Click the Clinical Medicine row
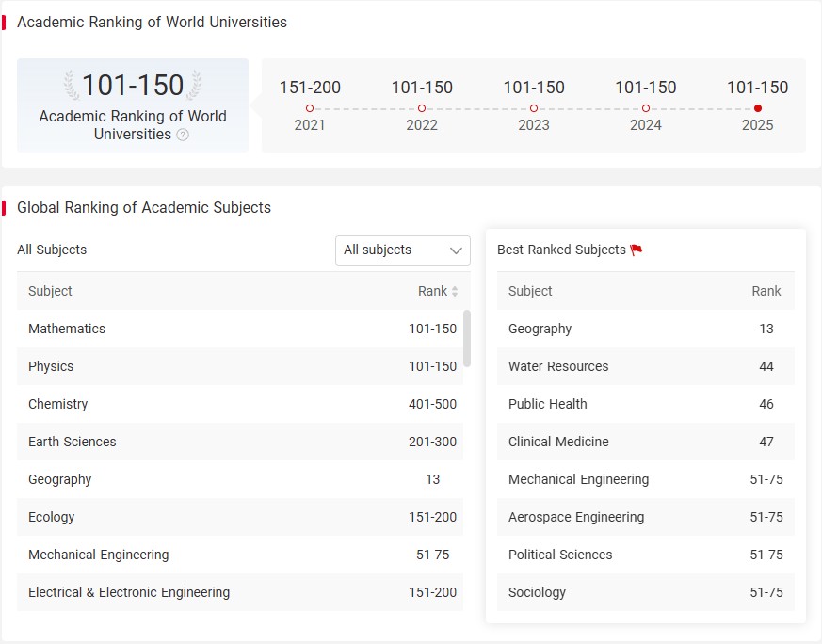 [645, 442]
